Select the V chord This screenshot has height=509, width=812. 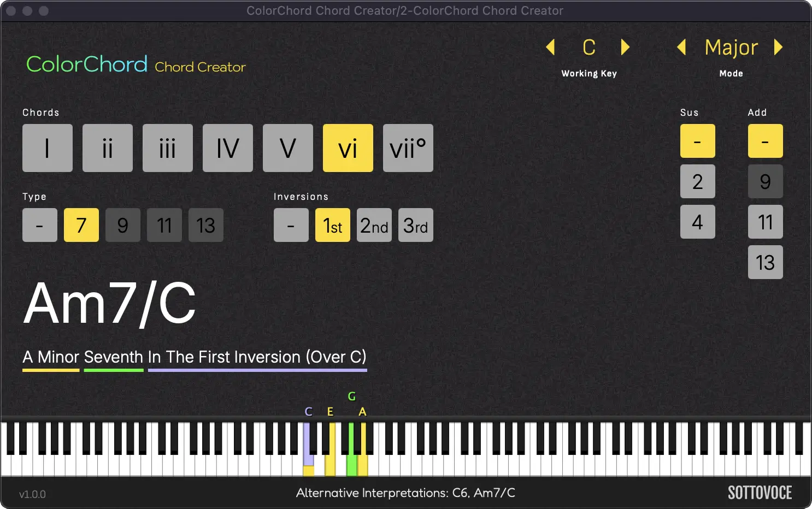pos(287,147)
